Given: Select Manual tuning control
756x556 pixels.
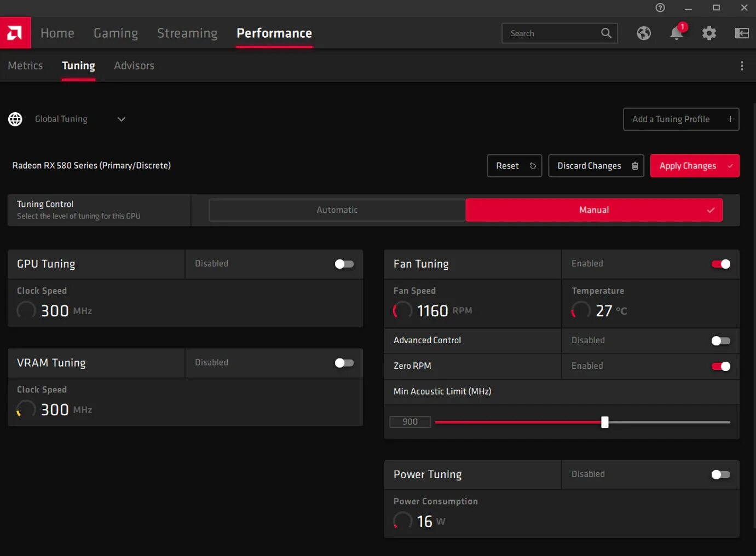Looking at the screenshot, I should click(x=594, y=210).
